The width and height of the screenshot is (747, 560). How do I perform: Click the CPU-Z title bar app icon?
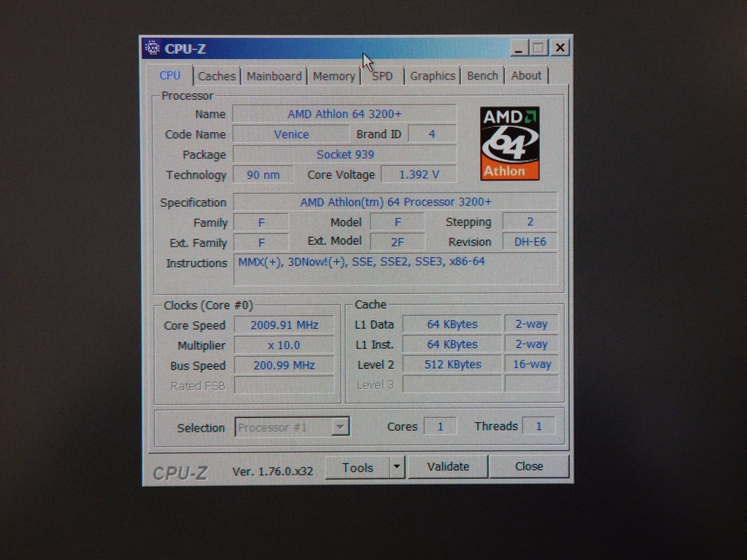152,48
